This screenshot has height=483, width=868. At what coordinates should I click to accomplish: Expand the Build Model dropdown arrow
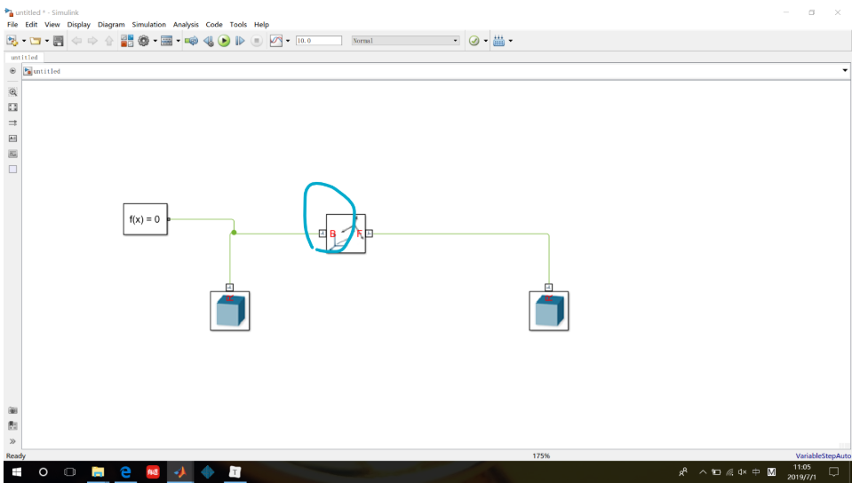click(510, 41)
